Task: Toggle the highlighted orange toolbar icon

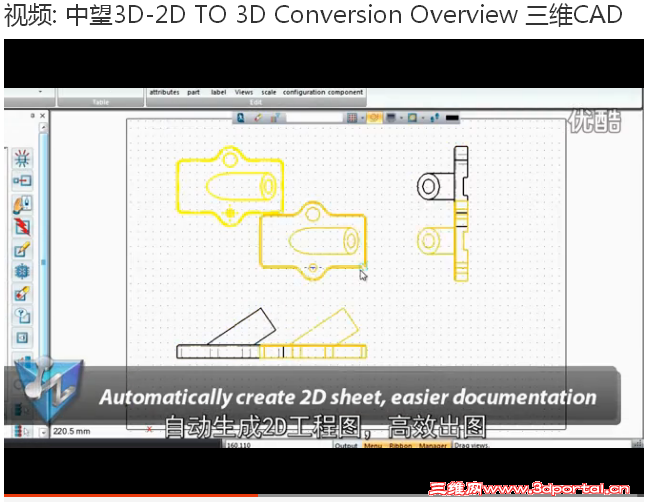Action: pyautogui.click(x=374, y=118)
